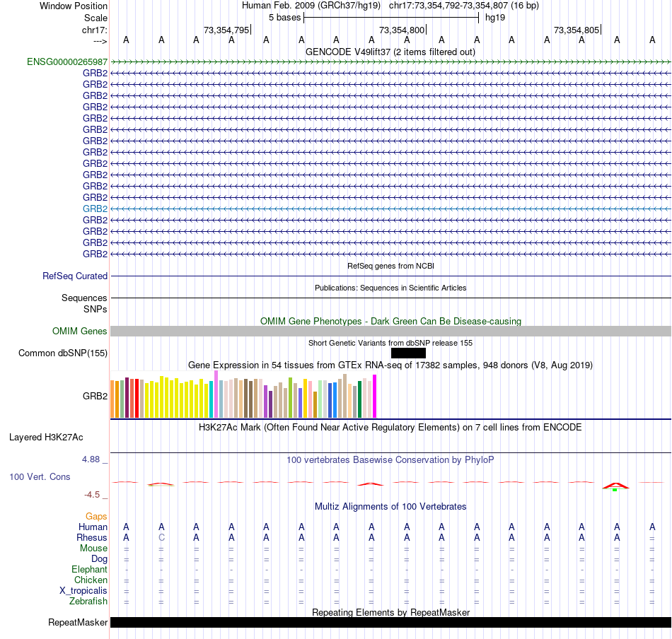Viewport: 672px width, 639px height.
Task: Click the reverse strand arrow next to chr17
Action: click(x=100, y=41)
